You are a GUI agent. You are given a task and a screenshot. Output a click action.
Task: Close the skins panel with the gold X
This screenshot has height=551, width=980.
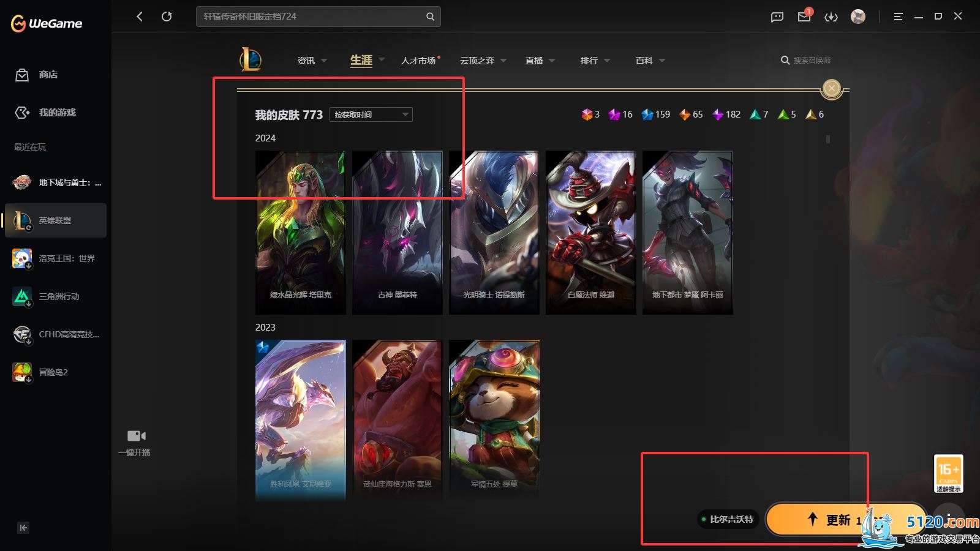[x=831, y=89]
